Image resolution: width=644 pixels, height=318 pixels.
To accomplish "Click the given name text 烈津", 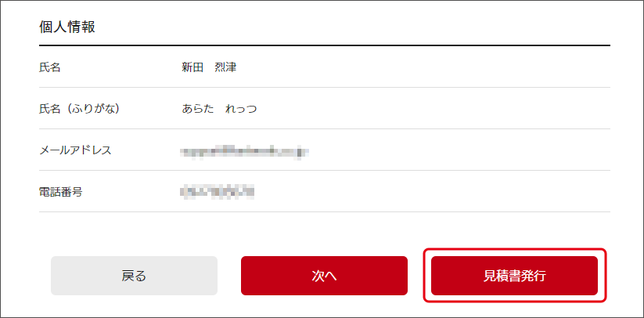I will point(225,67).
